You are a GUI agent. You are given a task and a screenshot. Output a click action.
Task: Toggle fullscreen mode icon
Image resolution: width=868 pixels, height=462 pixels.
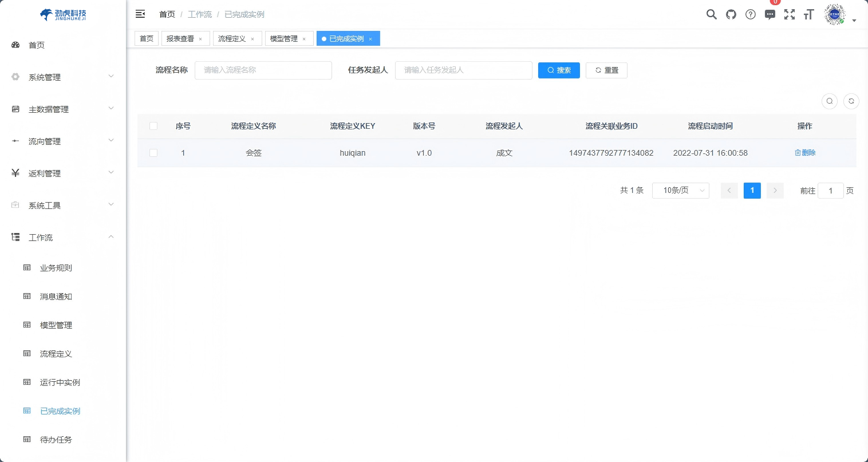[790, 14]
